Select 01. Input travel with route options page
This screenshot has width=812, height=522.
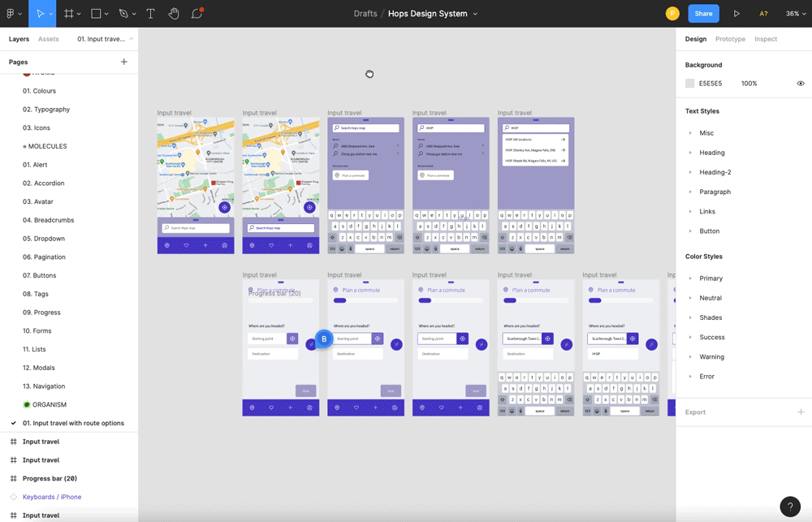(x=73, y=423)
